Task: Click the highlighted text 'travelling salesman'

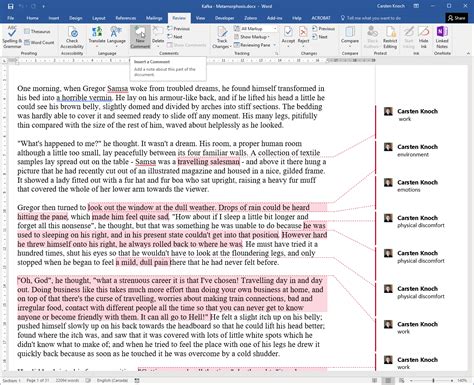Action: click(x=209, y=162)
